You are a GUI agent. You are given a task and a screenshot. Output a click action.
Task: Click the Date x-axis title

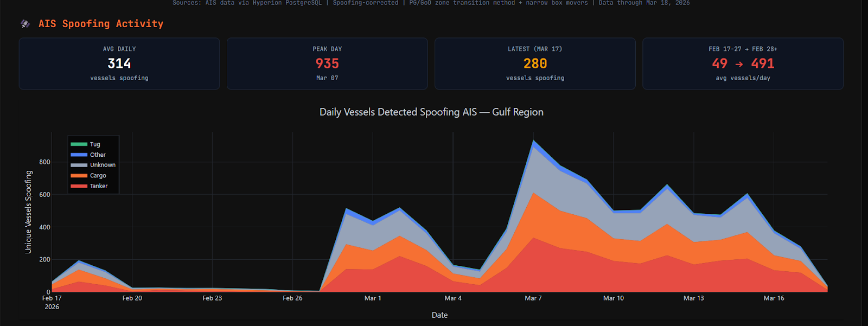pos(439,315)
